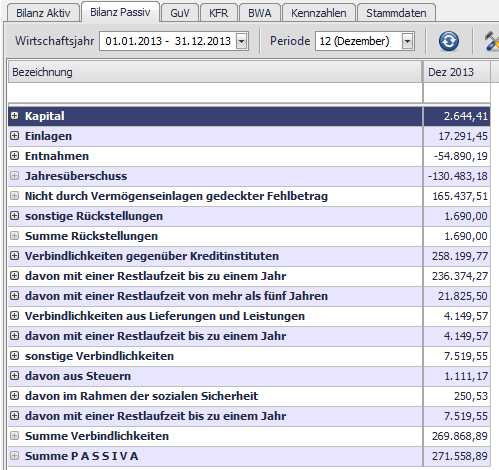Select davon im Rahmen der sozialen Sicherheit

click(142, 396)
